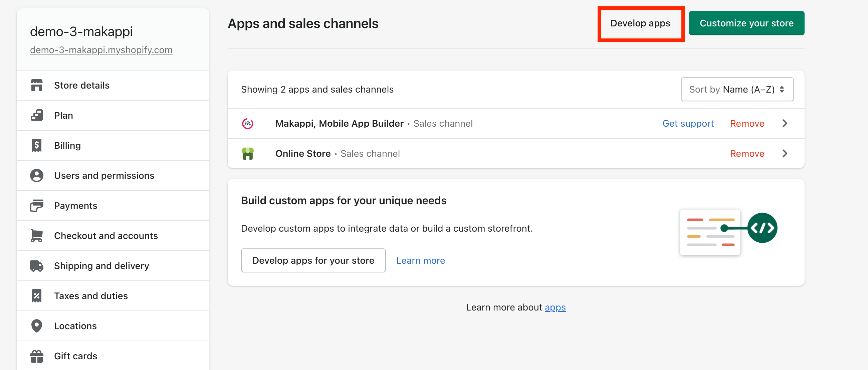The height and width of the screenshot is (370, 868).
Task: Expand Online Store row chevron
Action: (x=785, y=153)
